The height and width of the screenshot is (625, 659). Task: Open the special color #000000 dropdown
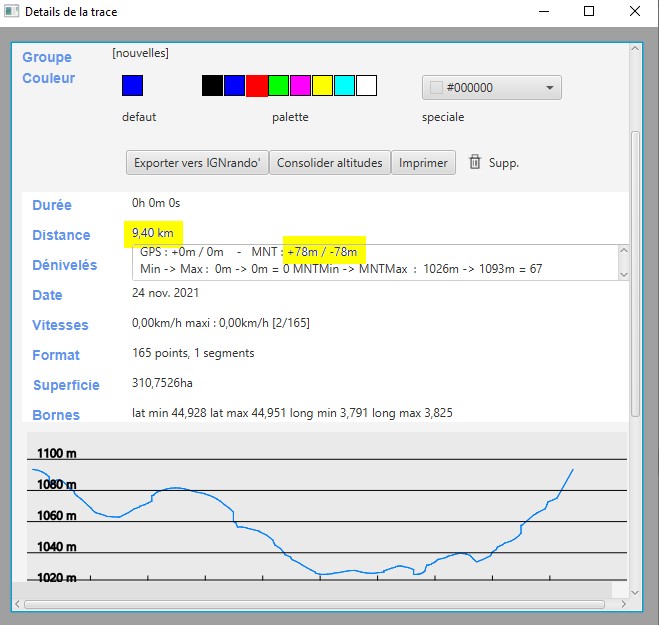click(491, 88)
